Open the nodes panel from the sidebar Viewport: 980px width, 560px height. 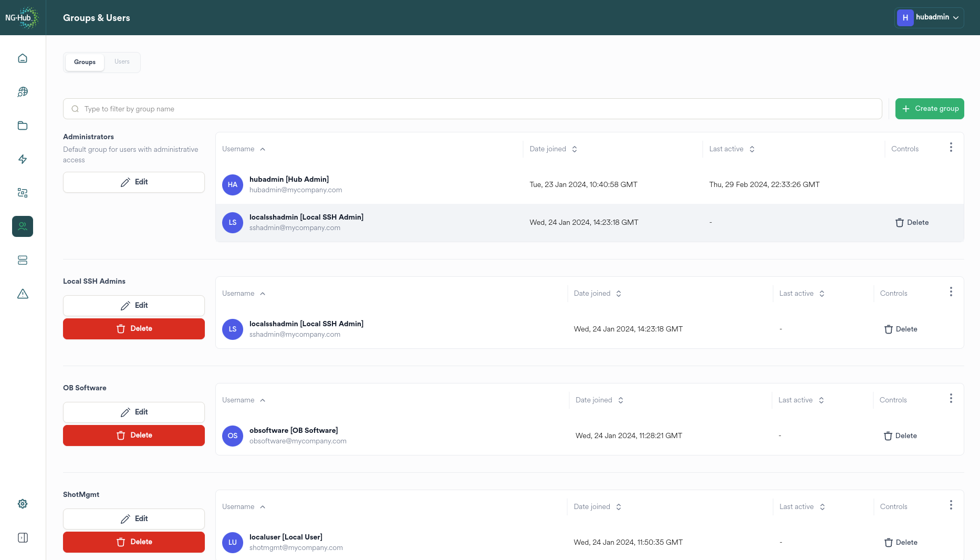click(x=22, y=193)
